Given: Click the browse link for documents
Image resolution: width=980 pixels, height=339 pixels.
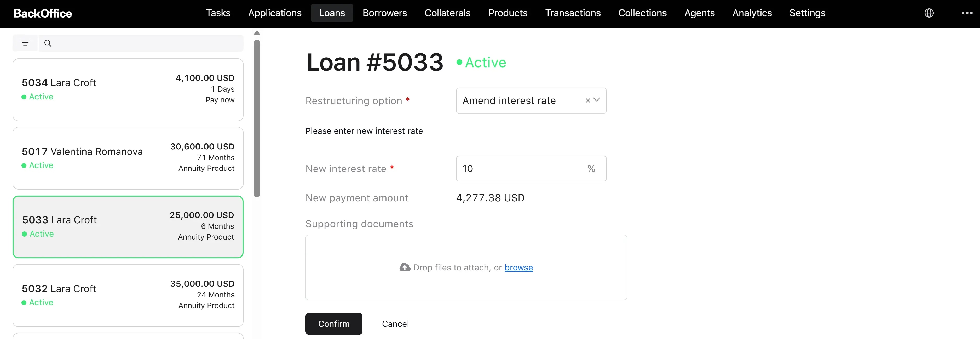Looking at the screenshot, I should click(x=518, y=267).
